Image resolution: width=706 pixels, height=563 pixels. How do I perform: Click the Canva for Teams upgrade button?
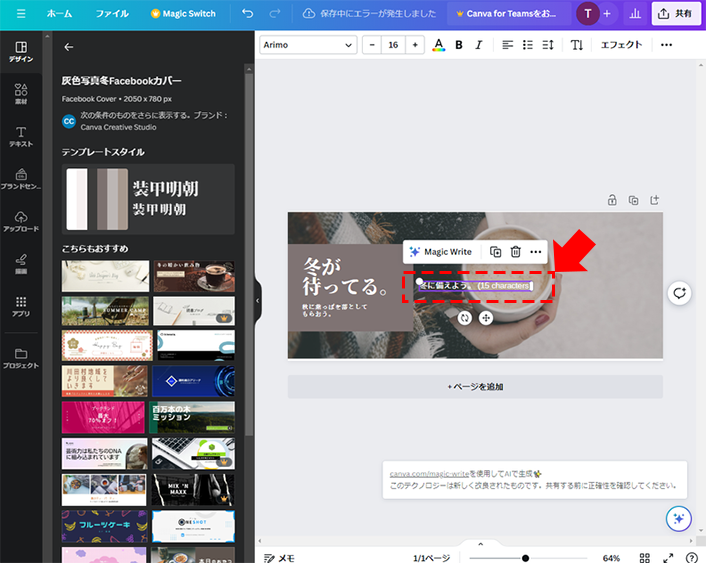[509, 14]
